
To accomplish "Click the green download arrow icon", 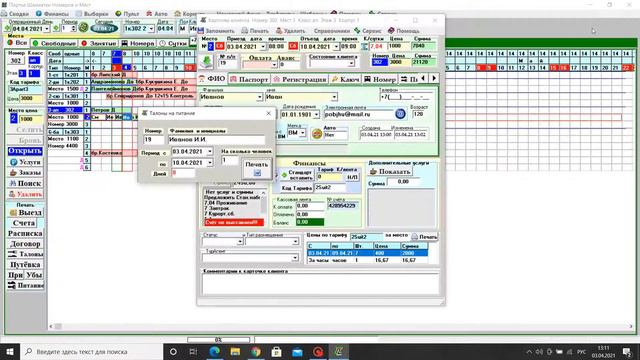I will click(207, 62).
